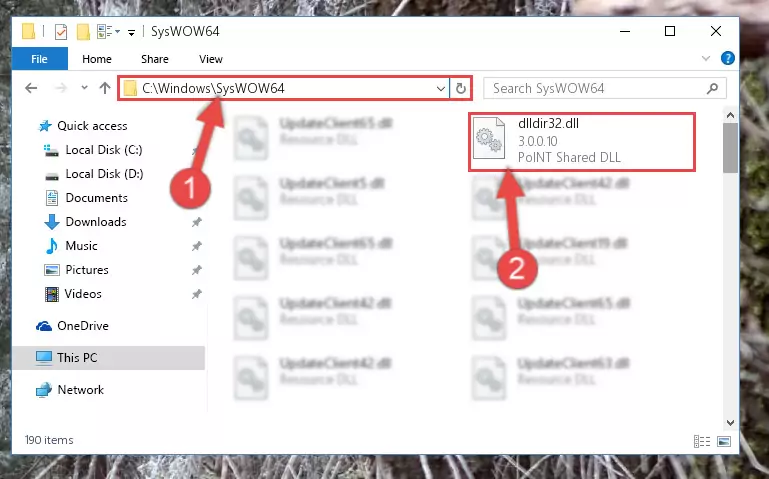Select the dlldir32.dll file
Viewport: 769px width, 479px height.
click(582, 142)
